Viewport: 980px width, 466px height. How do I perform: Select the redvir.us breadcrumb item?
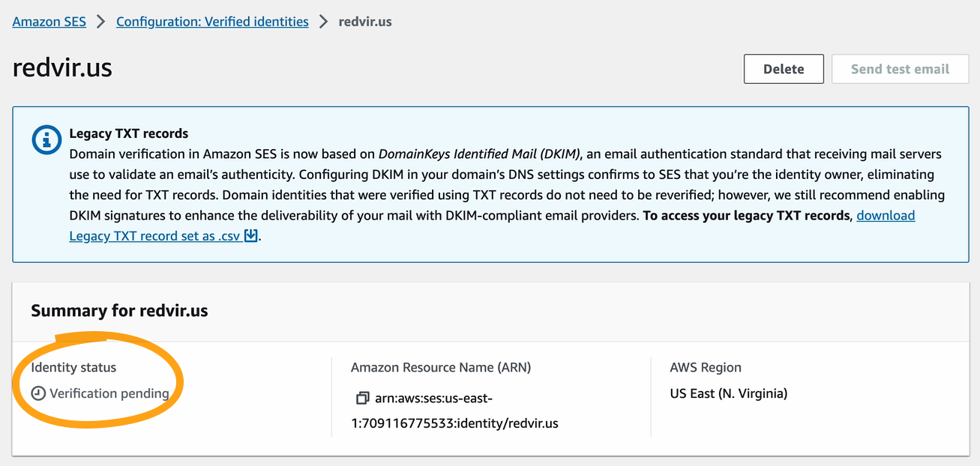[x=365, y=22]
